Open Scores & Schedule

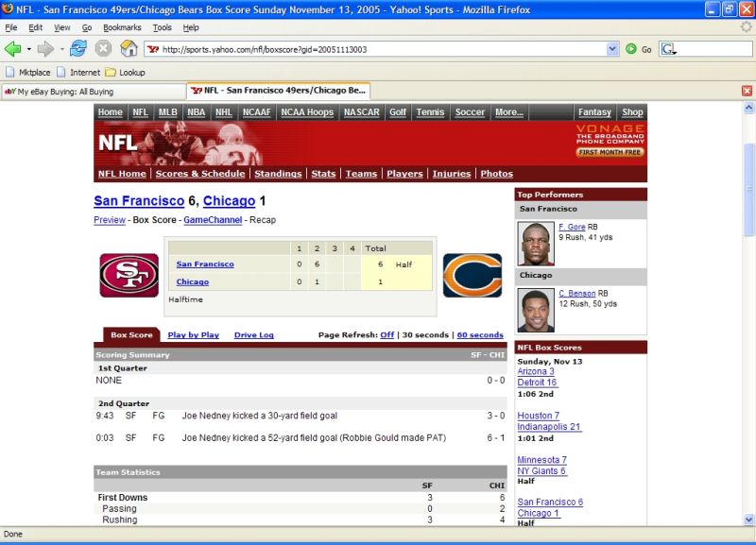(x=200, y=174)
